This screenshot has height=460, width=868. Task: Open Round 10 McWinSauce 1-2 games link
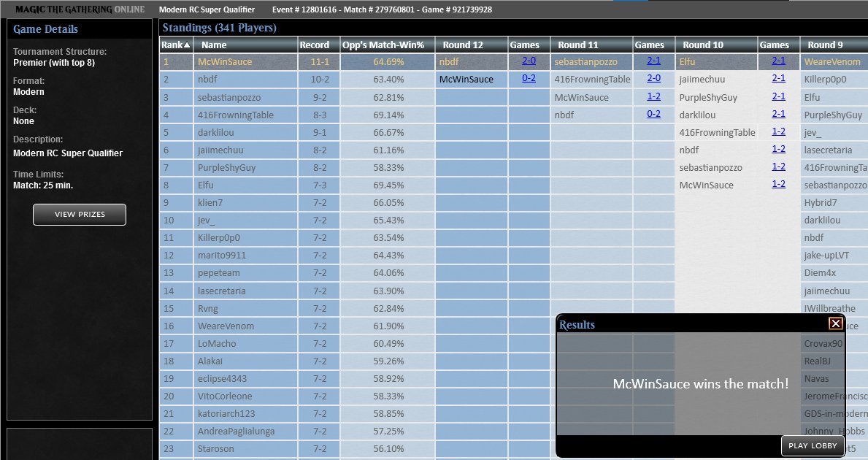778,184
